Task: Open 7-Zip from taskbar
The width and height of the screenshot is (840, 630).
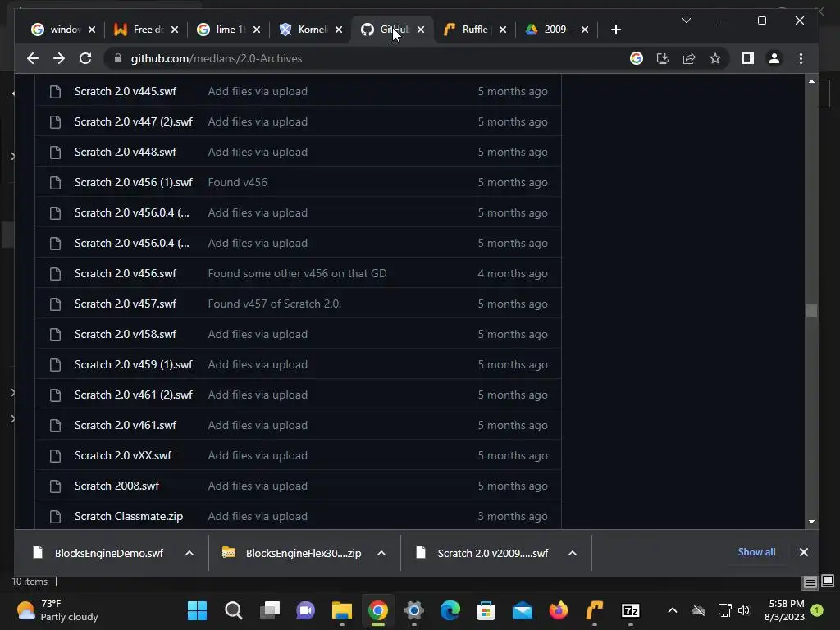Action: point(631,610)
